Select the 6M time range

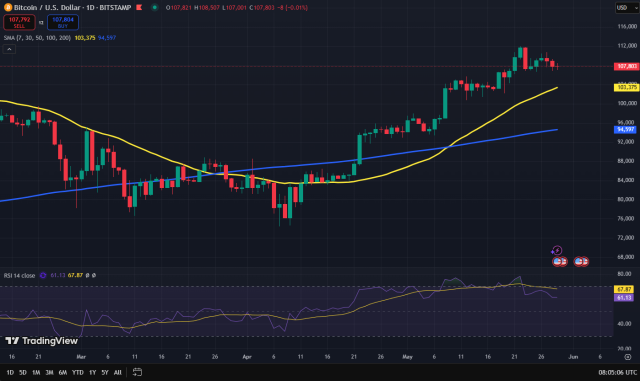(62, 372)
